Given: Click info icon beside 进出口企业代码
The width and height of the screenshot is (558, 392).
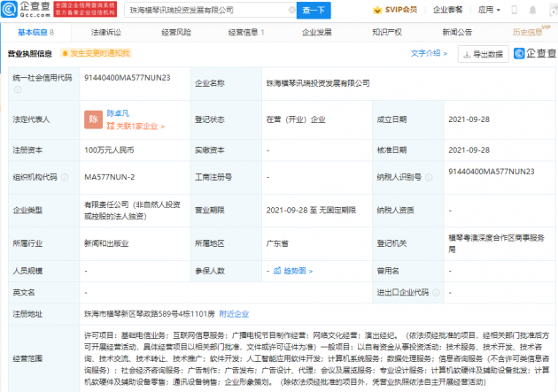Looking at the screenshot, I should click(436, 293).
